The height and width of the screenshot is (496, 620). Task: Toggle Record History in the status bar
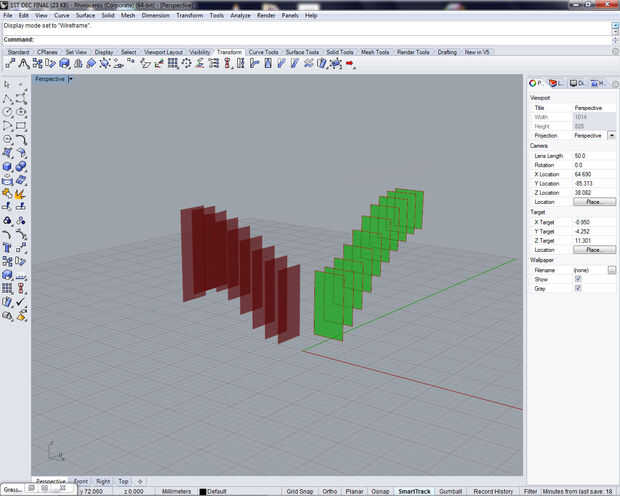coord(493,491)
